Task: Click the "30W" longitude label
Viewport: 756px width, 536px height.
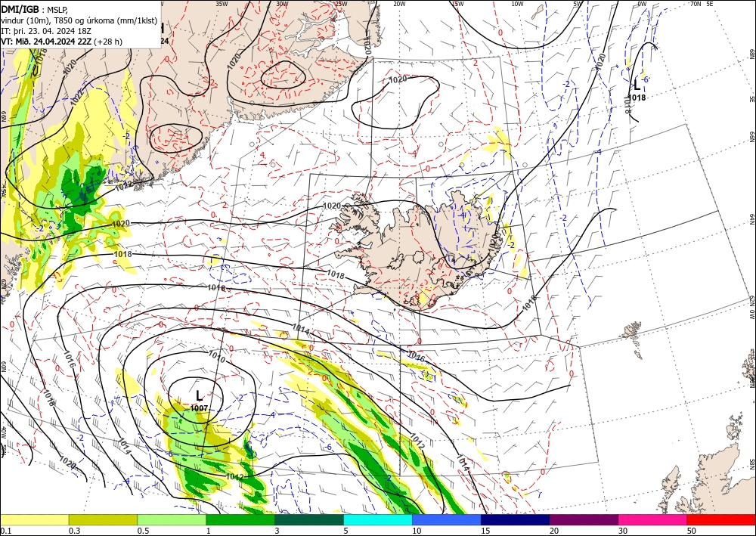Action: [x=282, y=4]
